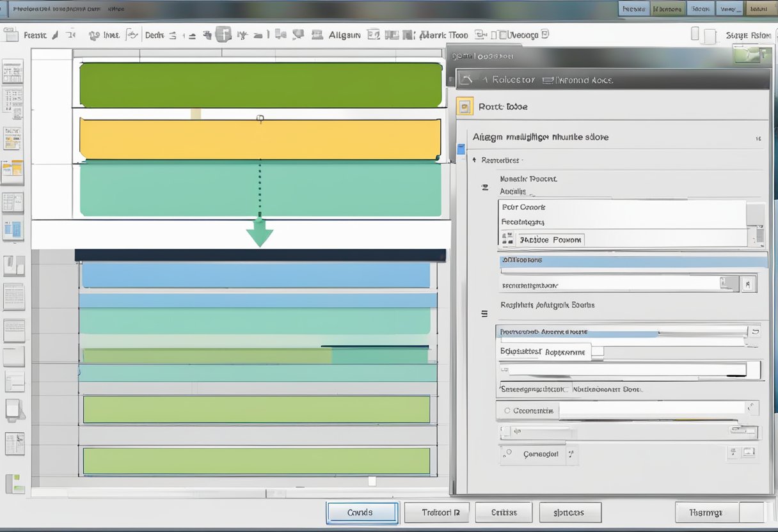Click the green image icon at top-right panel corner

point(745,56)
